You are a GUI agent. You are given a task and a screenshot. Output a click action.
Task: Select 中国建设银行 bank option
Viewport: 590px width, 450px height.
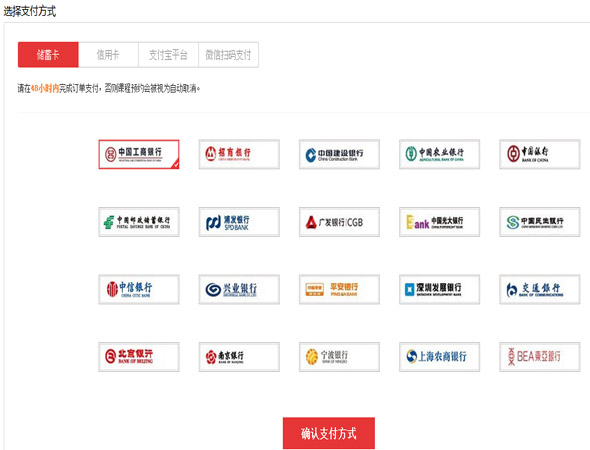[x=339, y=154]
